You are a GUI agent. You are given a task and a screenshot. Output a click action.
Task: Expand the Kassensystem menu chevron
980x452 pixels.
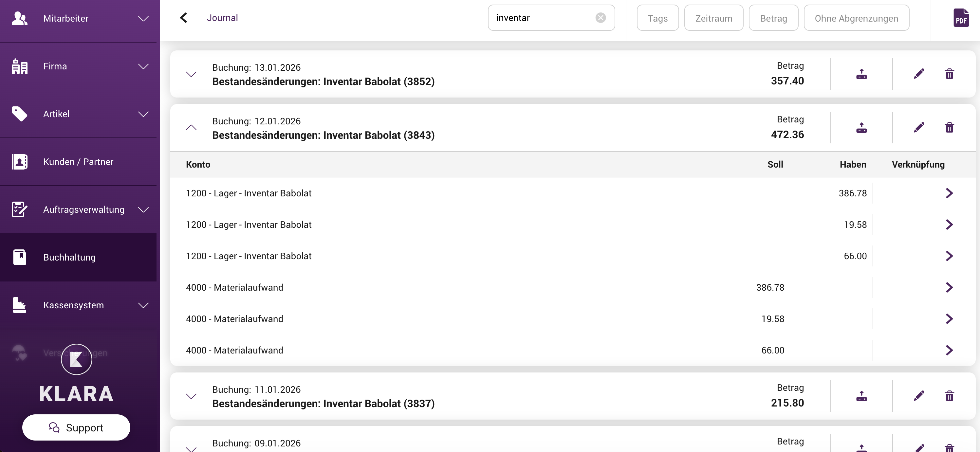tap(143, 306)
